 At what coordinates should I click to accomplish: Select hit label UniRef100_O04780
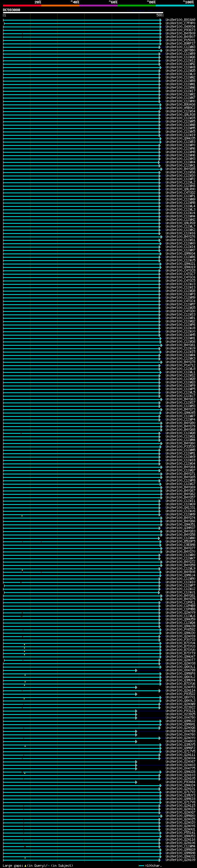(180, 717)
